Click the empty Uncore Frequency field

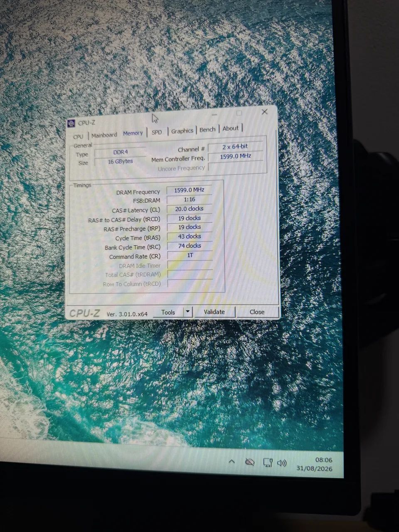(236, 167)
